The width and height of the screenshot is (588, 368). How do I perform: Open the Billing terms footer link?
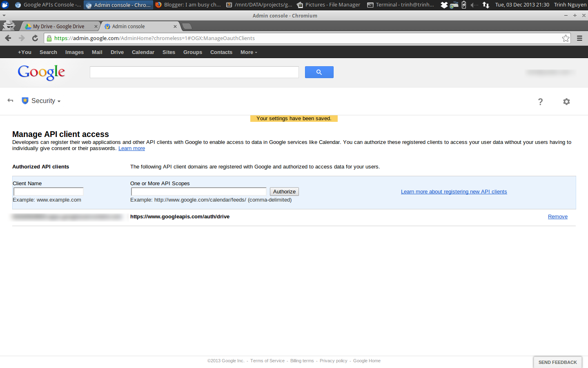pyautogui.click(x=302, y=361)
